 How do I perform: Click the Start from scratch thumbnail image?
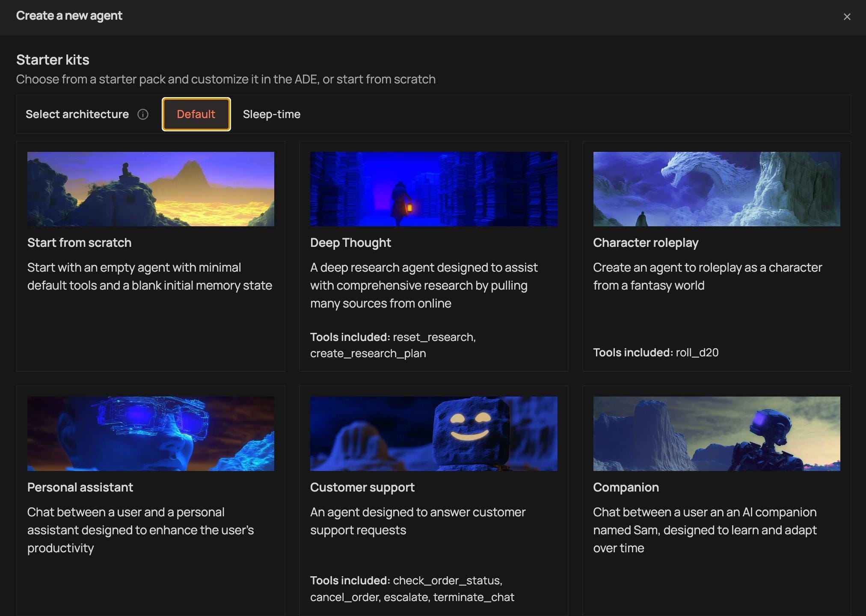click(151, 189)
